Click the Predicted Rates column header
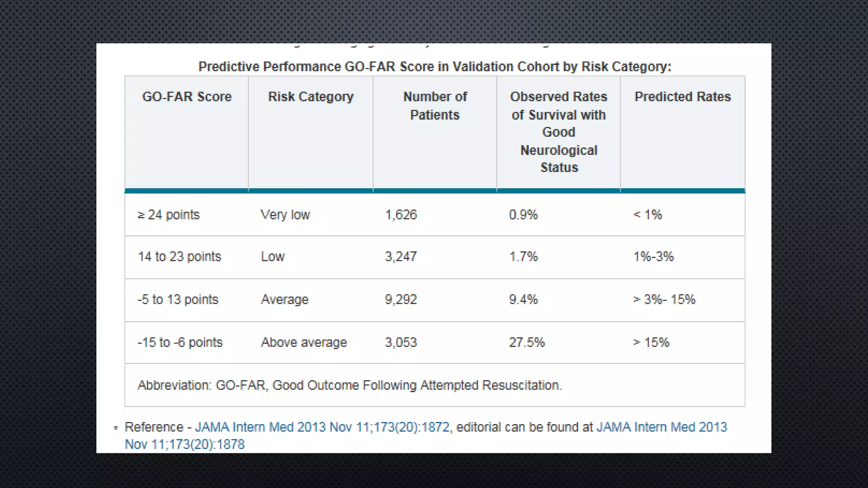Viewport: 868px width, 488px height. coord(682,97)
